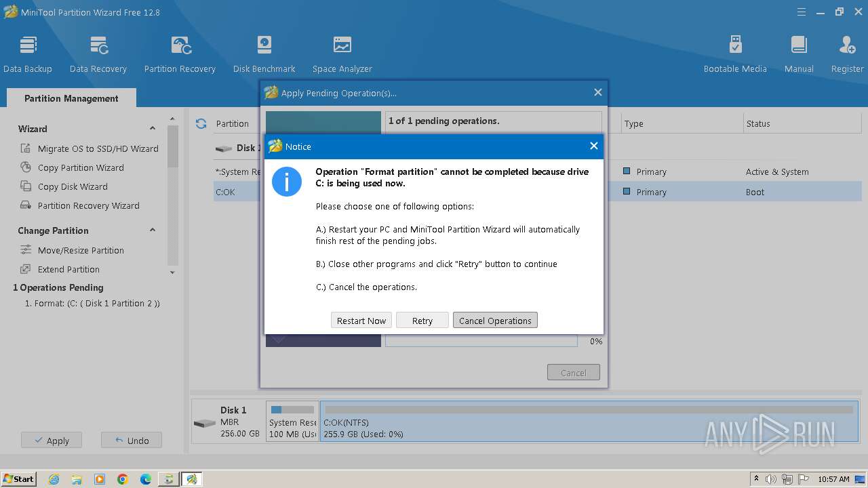868x488 pixels.
Task: Open the Windows Start menu
Action: tap(18, 479)
